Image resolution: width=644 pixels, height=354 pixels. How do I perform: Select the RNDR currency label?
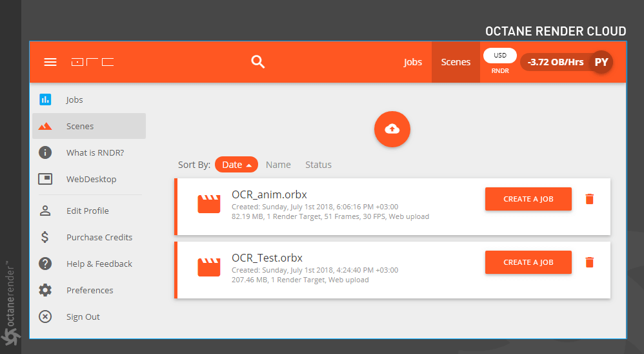tap(500, 70)
